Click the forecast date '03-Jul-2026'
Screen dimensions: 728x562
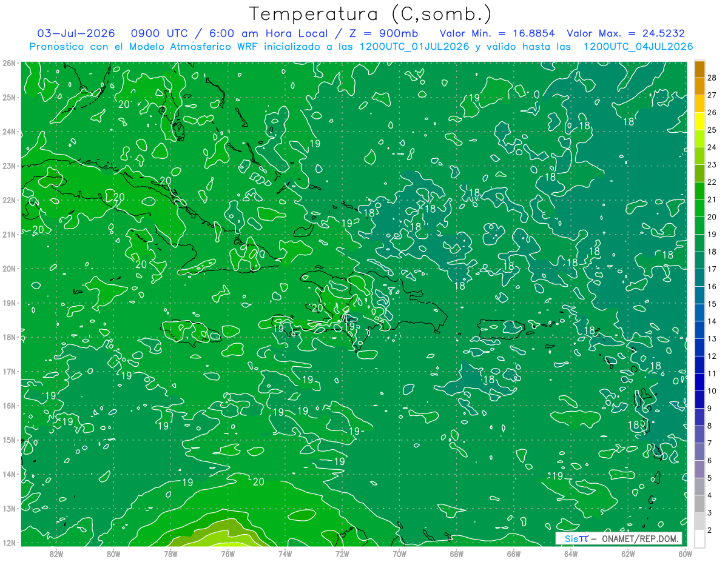(76, 33)
